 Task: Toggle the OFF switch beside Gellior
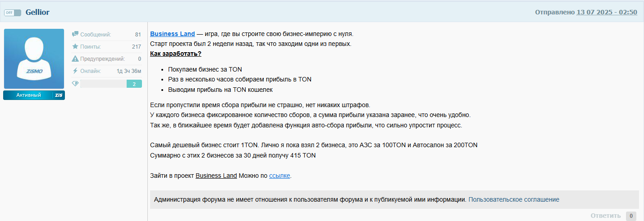[13, 13]
